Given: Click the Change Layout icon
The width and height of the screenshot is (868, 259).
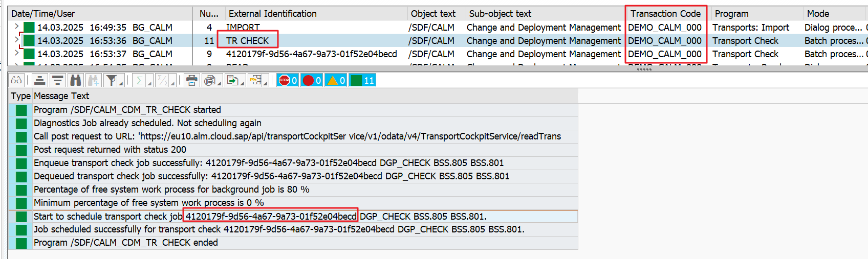Looking at the screenshot, I should click(255, 80).
